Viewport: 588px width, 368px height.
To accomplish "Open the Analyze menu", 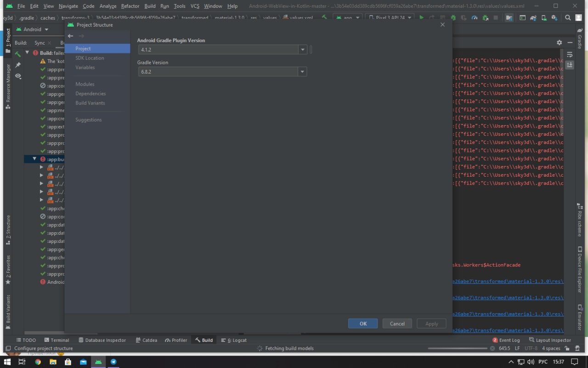I will [x=108, y=6].
